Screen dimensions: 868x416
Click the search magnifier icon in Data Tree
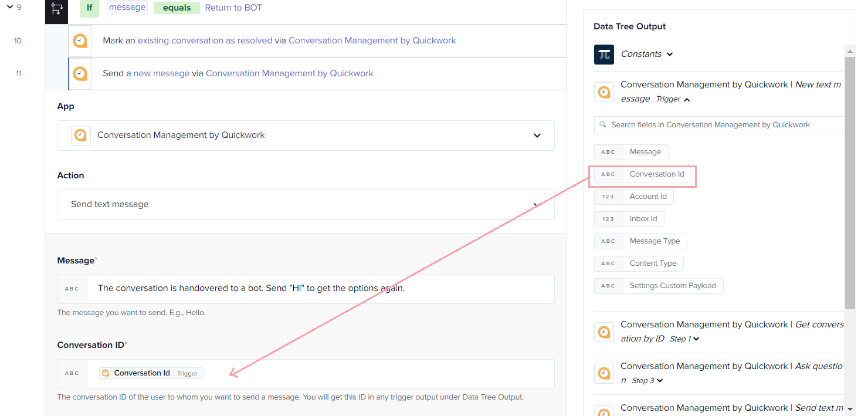pyautogui.click(x=603, y=125)
